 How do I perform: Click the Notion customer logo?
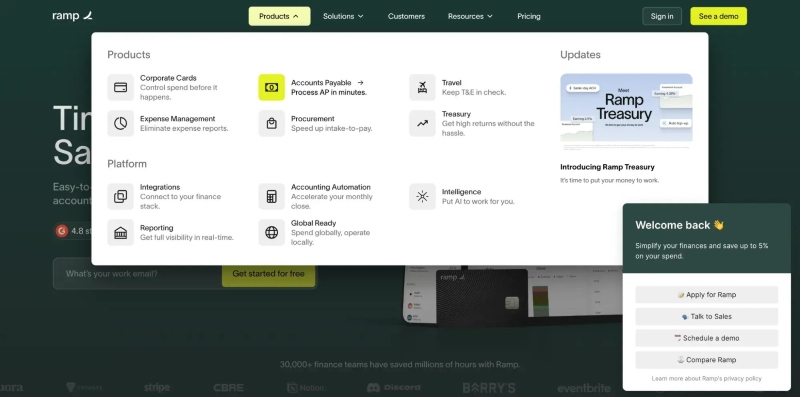(305, 388)
